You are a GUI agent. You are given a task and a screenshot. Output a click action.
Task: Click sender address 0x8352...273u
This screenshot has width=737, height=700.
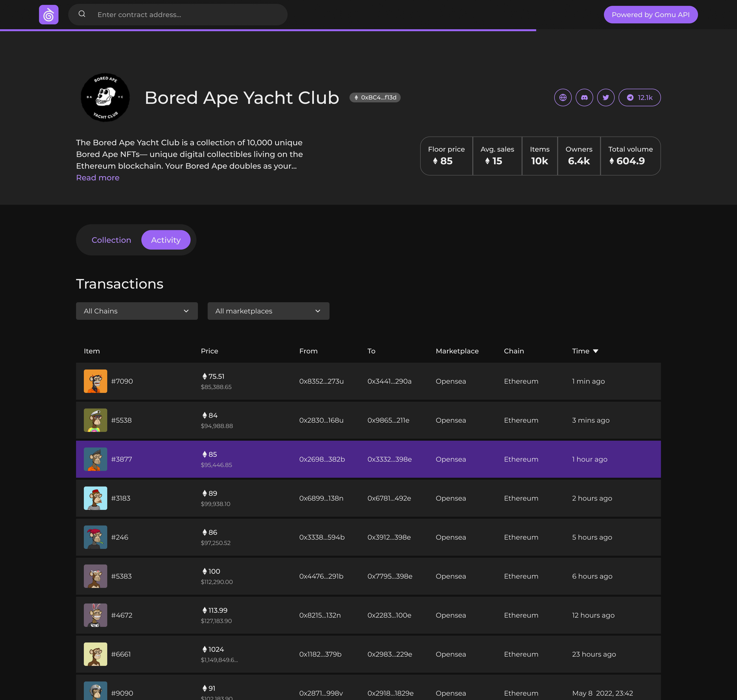321,381
